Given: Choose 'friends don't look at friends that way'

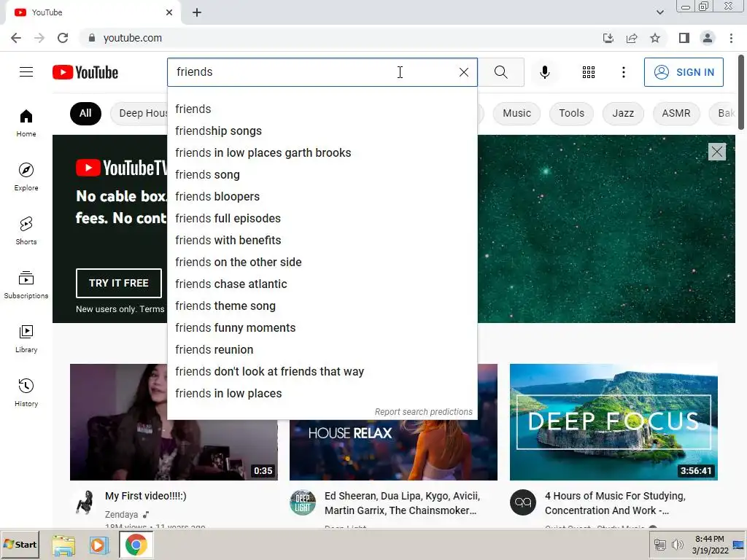Looking at the screenshot, I should click(x=322, y=372).
